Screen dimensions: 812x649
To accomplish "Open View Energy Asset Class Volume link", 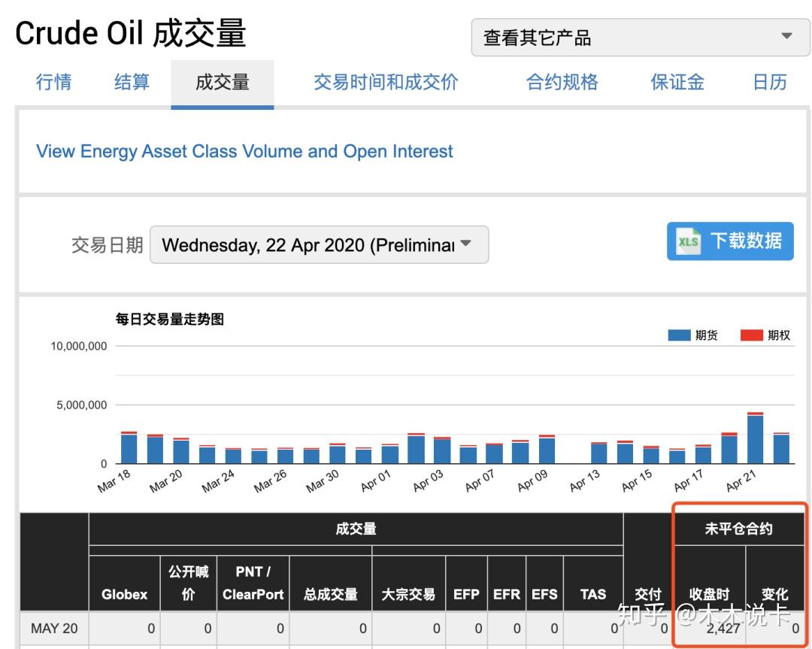I will 244,151.
